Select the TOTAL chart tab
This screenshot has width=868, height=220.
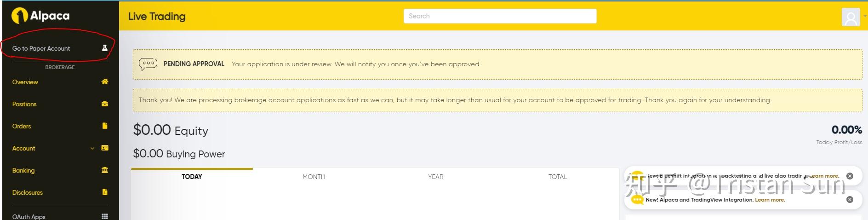(557, 177)
